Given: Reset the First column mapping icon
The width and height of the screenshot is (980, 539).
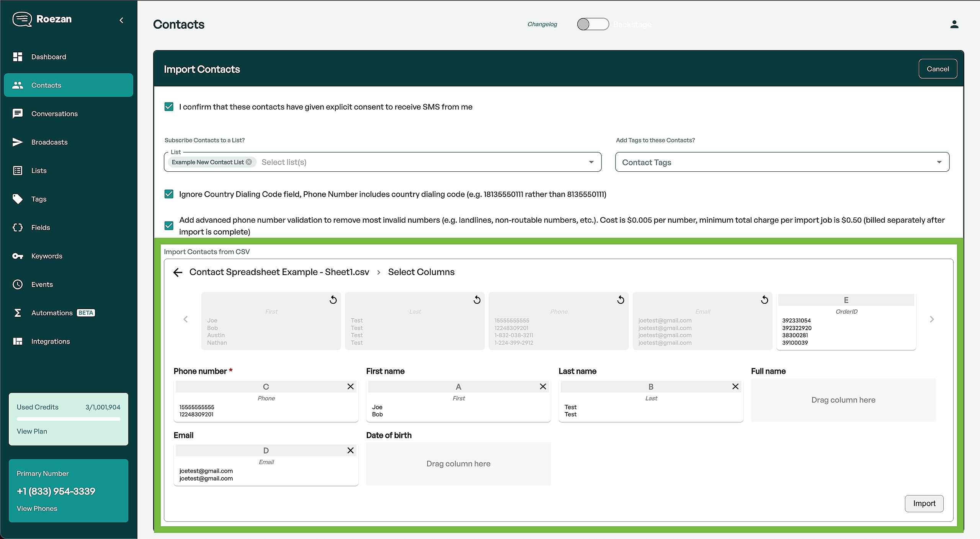Looking at the screenshot, I should (x=333, y=300).
